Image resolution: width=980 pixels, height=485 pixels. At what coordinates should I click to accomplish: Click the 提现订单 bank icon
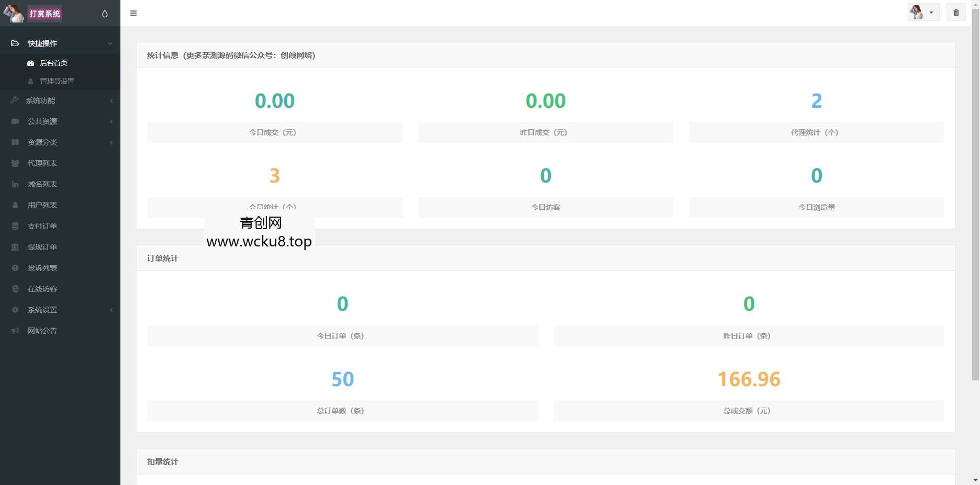15,247
